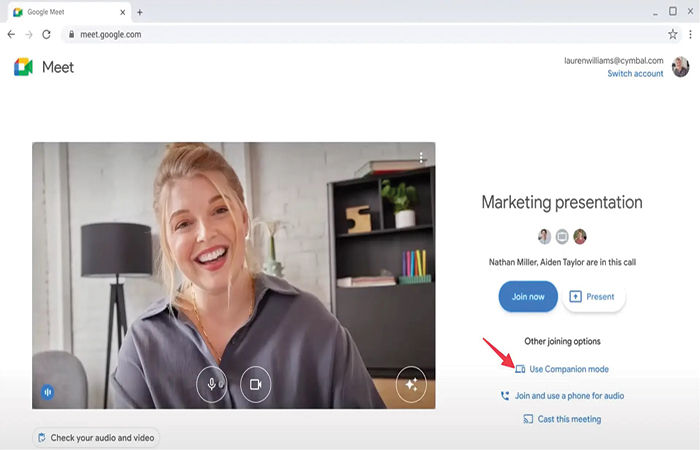Click the Google Meet logo
Viewport: 700px width, 450px height.
(x=44, y=67)
